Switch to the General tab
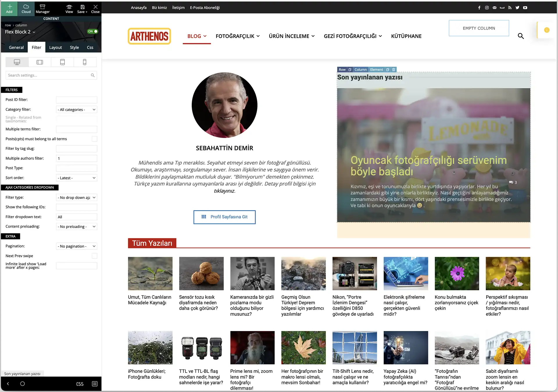Screen dimensions: 558x392 coord(16,47)
